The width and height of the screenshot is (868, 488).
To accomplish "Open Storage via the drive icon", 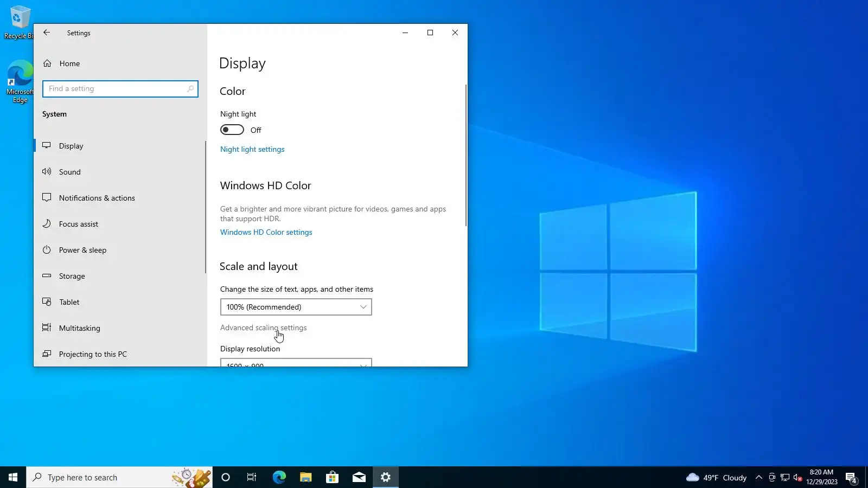I will [x=47, y=276].
